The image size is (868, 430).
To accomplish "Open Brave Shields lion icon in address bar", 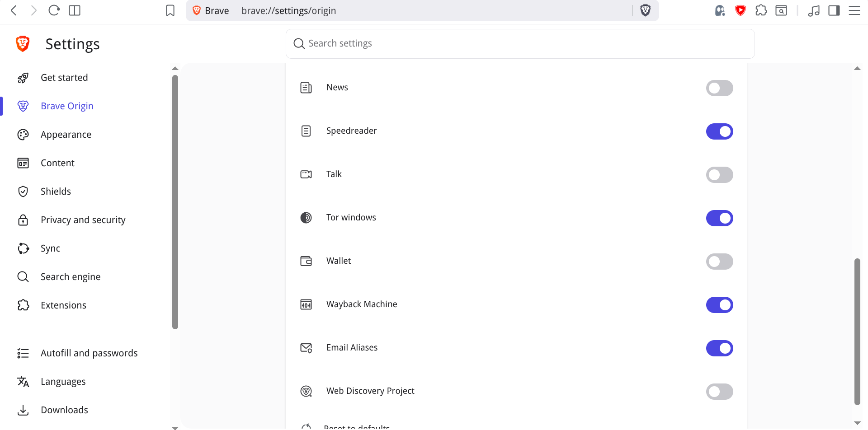I will tap(646, 10).
